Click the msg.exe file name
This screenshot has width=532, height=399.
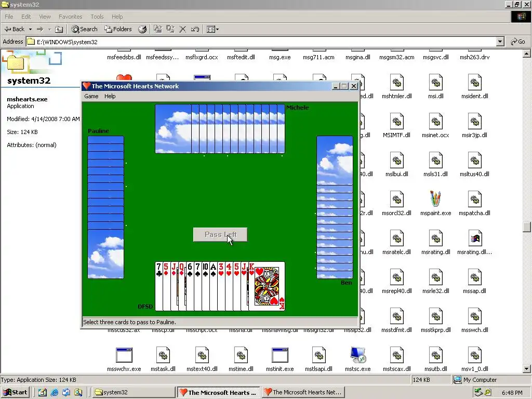point(280,57)
